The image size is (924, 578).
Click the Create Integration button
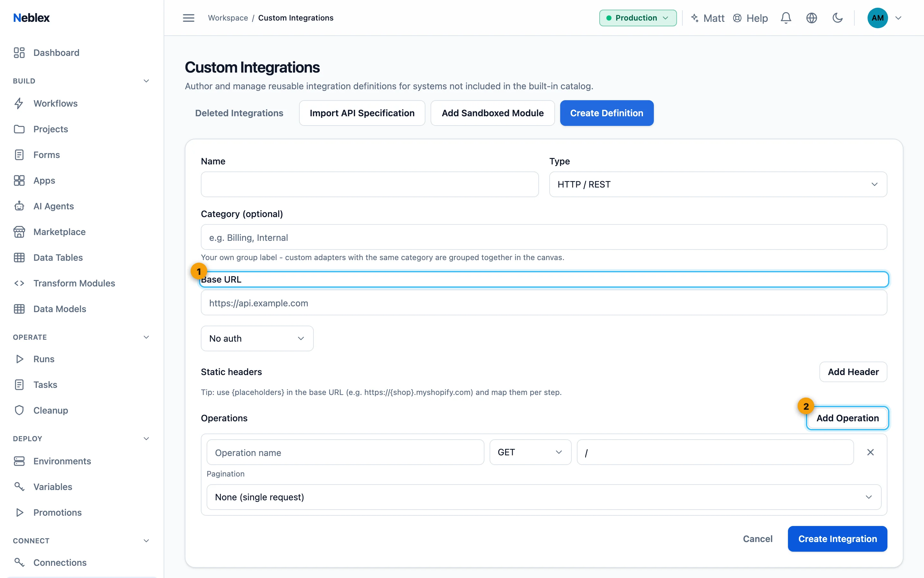(x=837, y=539)
